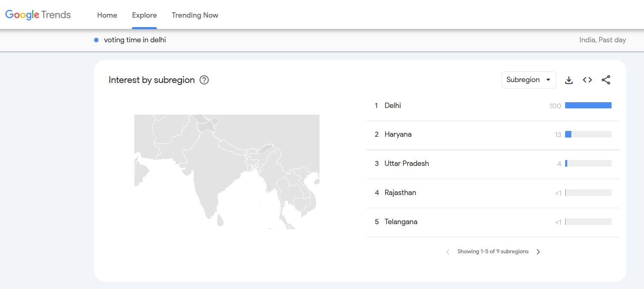Open help for Interest by subregion
The height and width of the screenshot is (289, 644).
point(204,80)
